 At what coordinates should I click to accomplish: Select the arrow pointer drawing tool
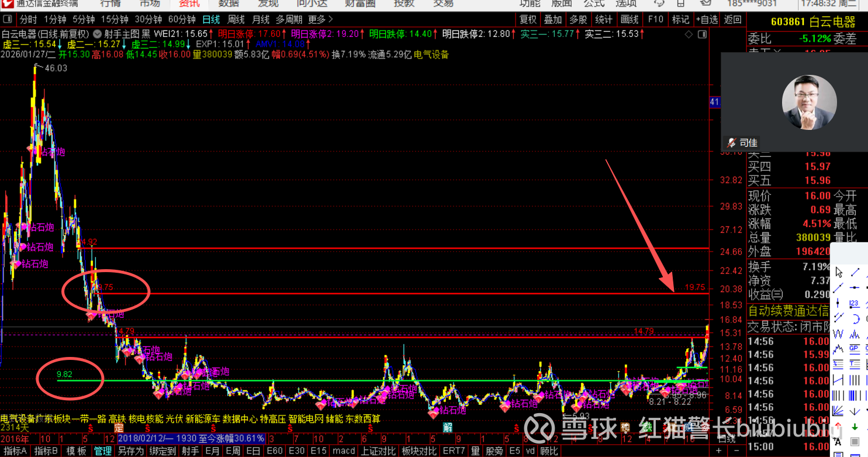coord(839,272)
